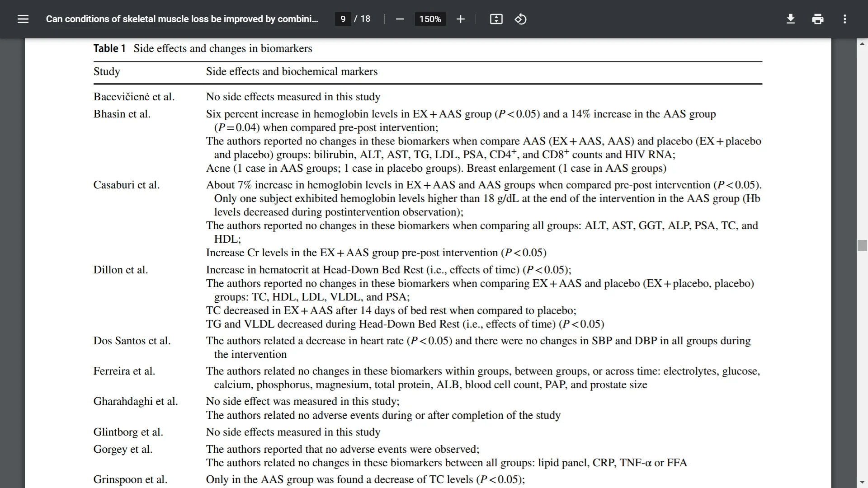This screenshot has height=488, width=868.
Task: Click the 'Dillon et al.' study name
Action: 121,270
